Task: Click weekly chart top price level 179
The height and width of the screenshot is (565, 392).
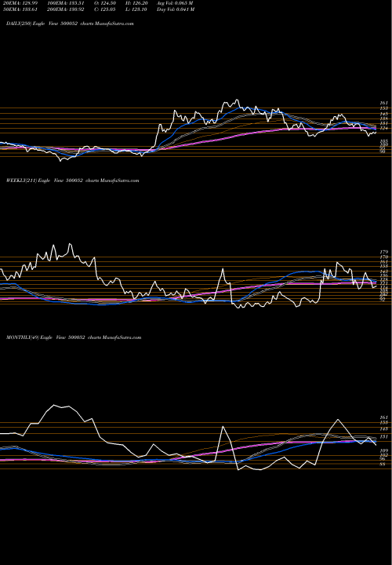Action: (383, 252)
